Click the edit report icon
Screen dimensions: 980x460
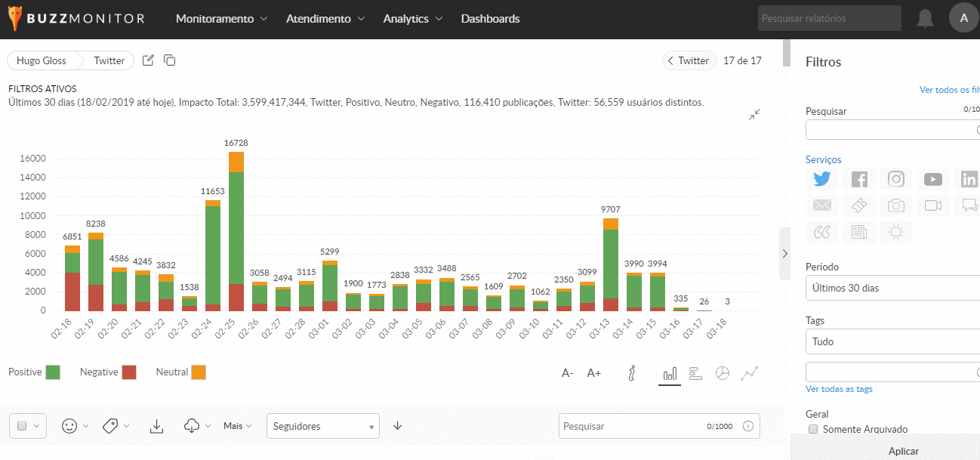(x=149, y=60)
